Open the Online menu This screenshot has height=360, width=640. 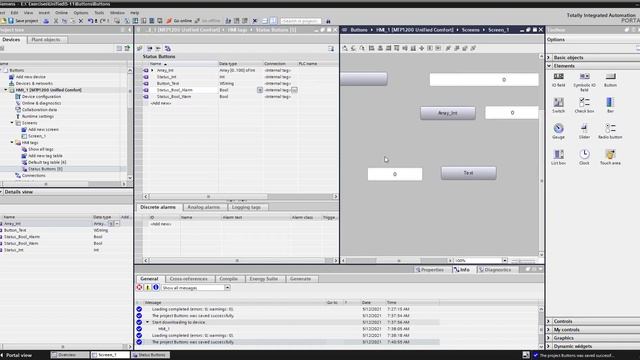click(x=61, y=13)
